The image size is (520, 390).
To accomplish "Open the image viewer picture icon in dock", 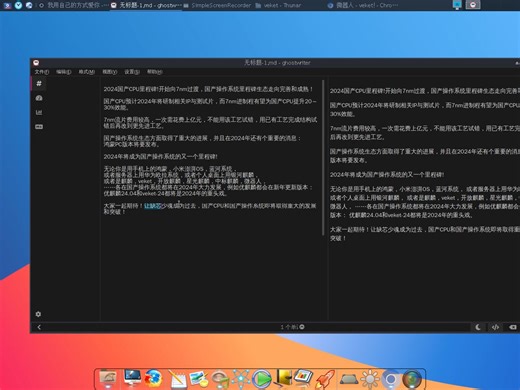I will pos(199,379).
